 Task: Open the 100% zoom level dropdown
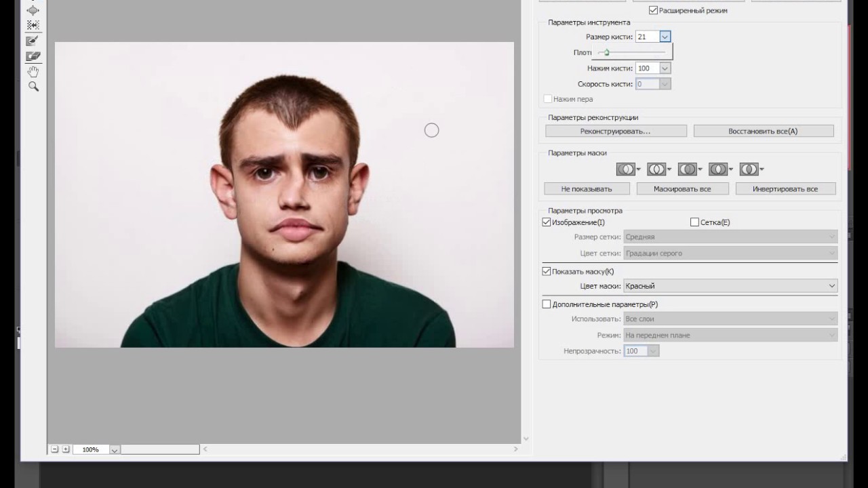click(115, 450)
